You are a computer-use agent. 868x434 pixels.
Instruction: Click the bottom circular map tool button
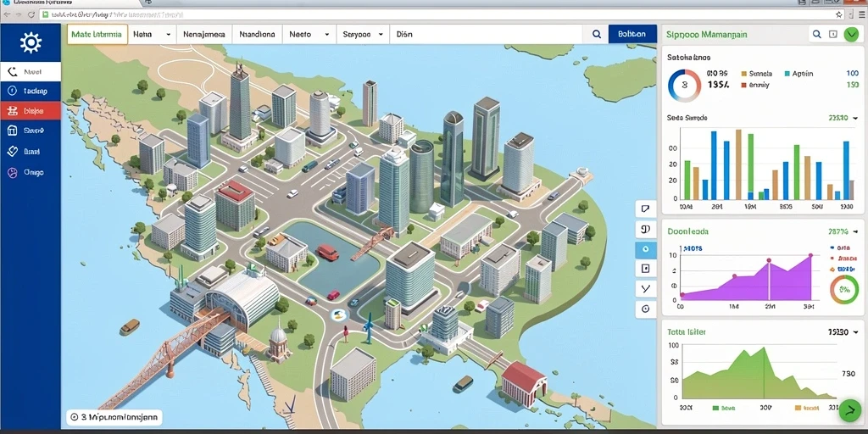pyautogui.click(x=645, y=309)
